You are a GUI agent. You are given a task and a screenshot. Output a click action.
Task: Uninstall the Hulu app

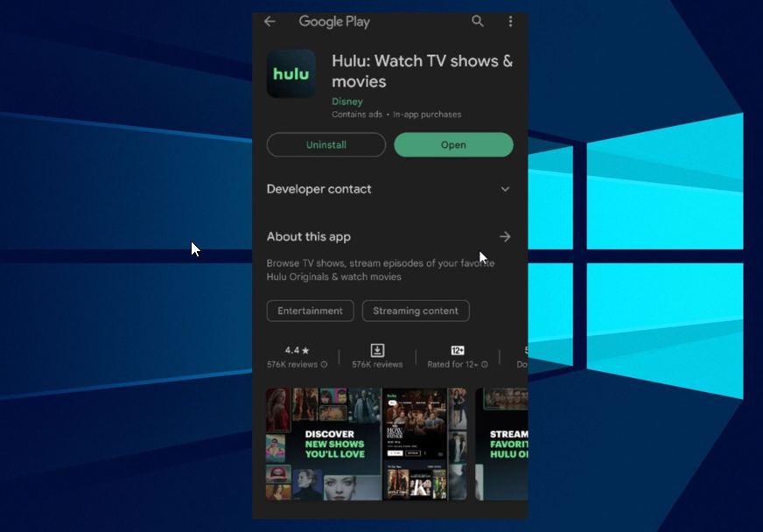click(326, 144)
